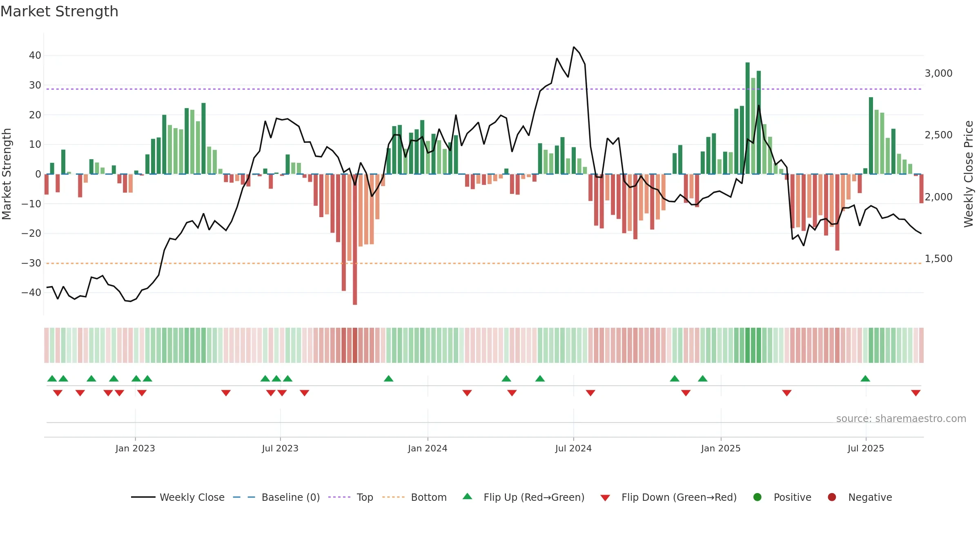
Task: Click the Jan 2023 x-axis label
Action: click(x=135, y=449)
